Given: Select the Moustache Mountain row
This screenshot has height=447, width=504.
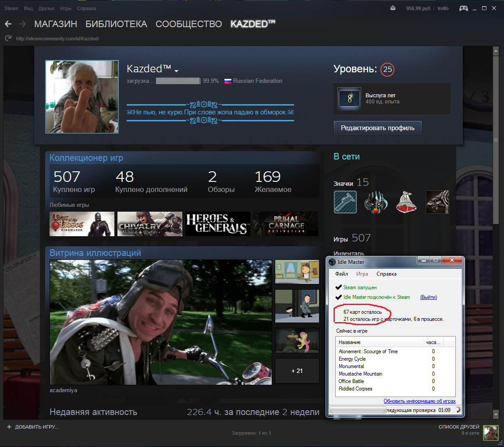Looking at the screenshot, I should [x=395, y=374].
